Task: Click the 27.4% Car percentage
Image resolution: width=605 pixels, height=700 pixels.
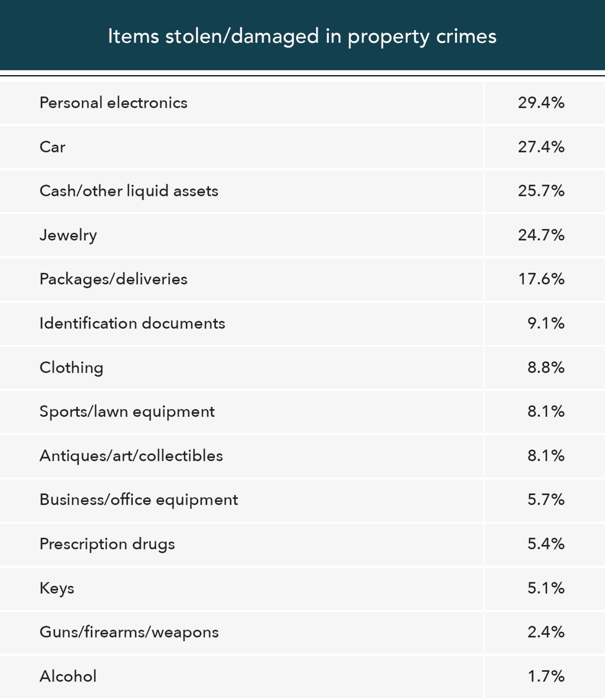Action: tap(541, 147)
